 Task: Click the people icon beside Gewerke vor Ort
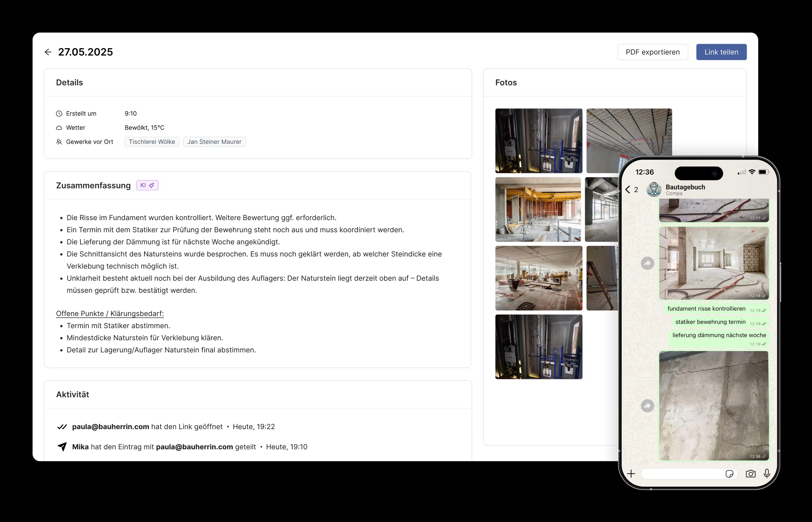point(59,142)
